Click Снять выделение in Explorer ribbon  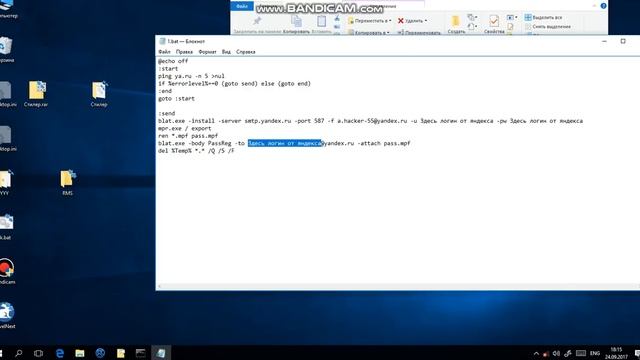pyautogui.click(x=548, y=27)
